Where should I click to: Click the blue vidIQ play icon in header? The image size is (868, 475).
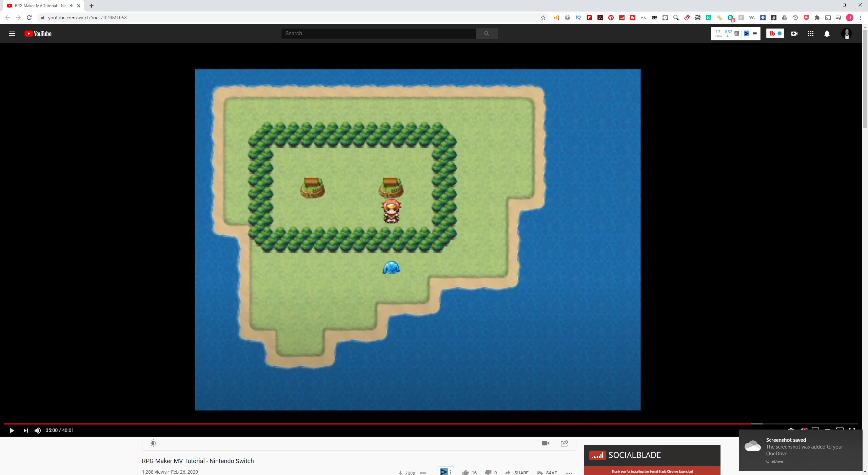(747, 34)
